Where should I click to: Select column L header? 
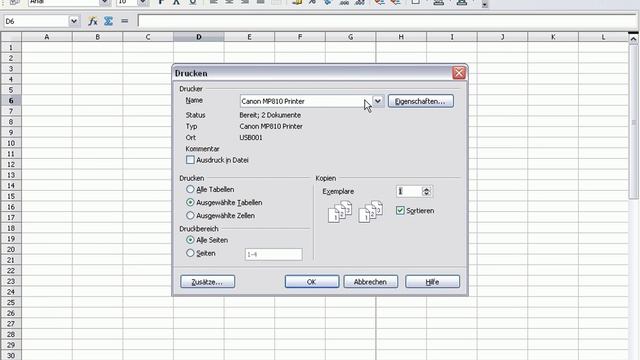click(x=603, y=37)
